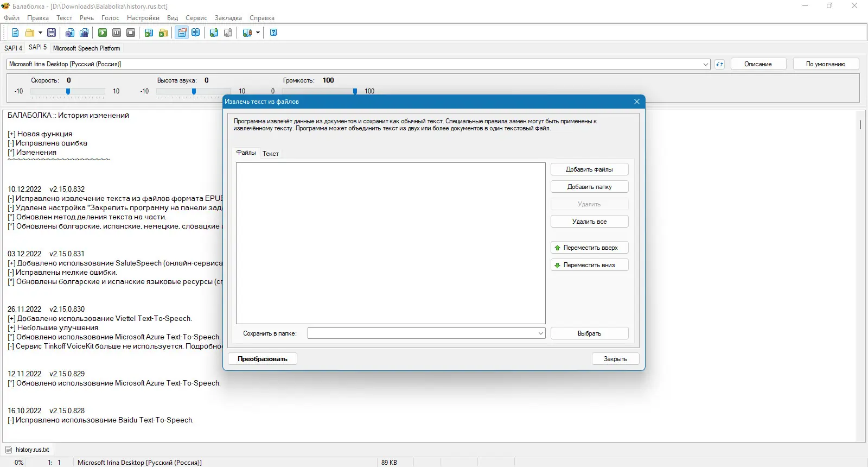The image size is (868, 467).
Task: Switch to the 'Текст' tab in dialog
Action: 271,154
